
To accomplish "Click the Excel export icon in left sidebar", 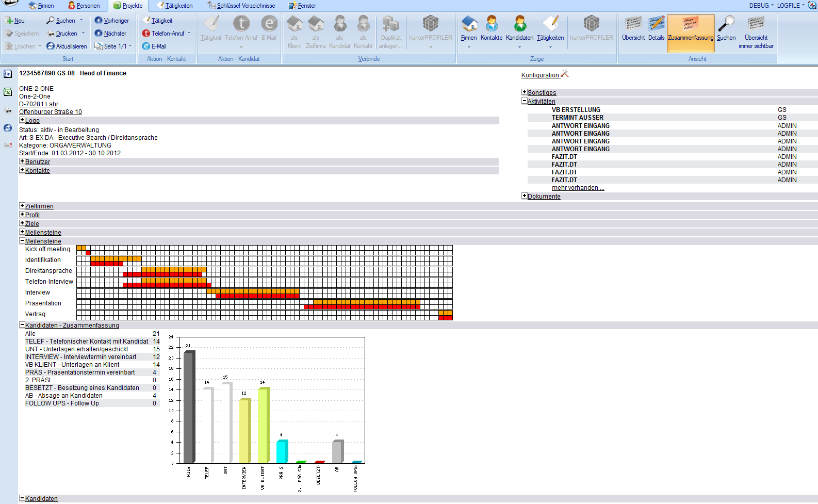I will [8, 92].
